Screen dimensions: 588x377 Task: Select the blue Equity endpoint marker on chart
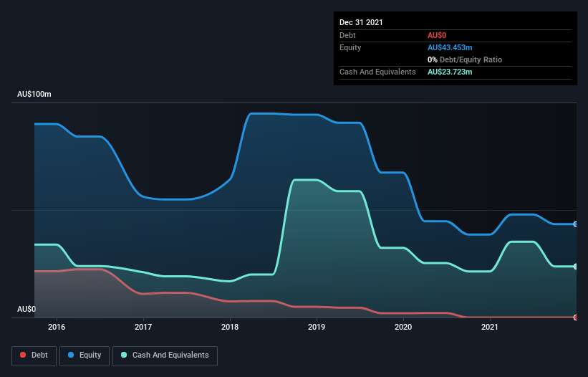coord(576,224)
